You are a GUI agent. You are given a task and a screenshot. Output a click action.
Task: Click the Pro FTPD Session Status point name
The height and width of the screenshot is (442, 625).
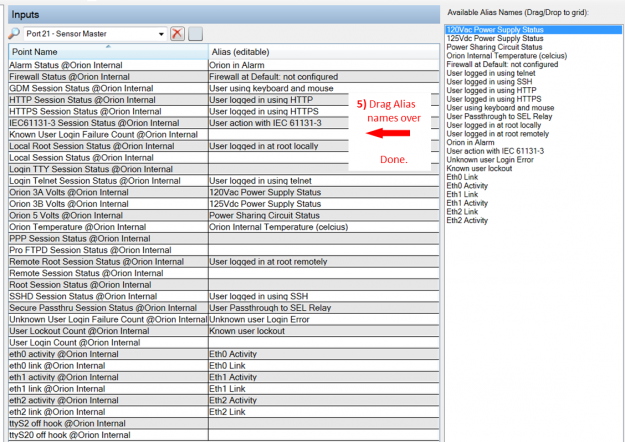[90, 250]
